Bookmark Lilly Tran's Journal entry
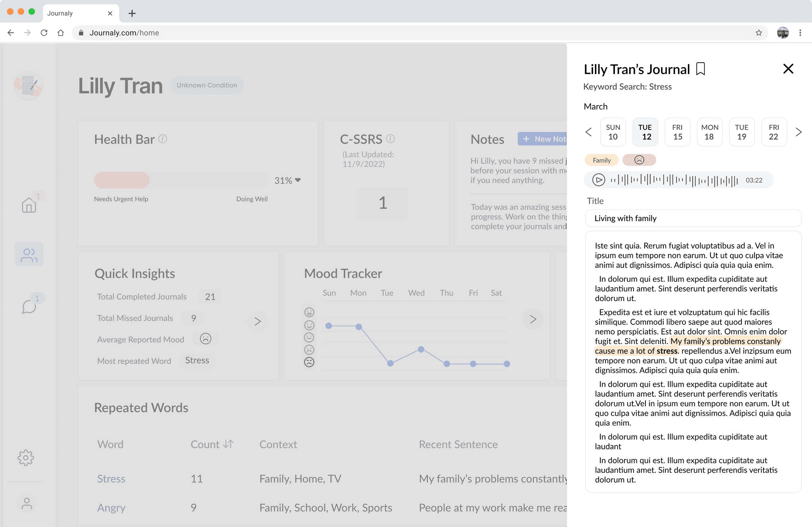Screen dimensions: 812x527 tap(701, 69)
